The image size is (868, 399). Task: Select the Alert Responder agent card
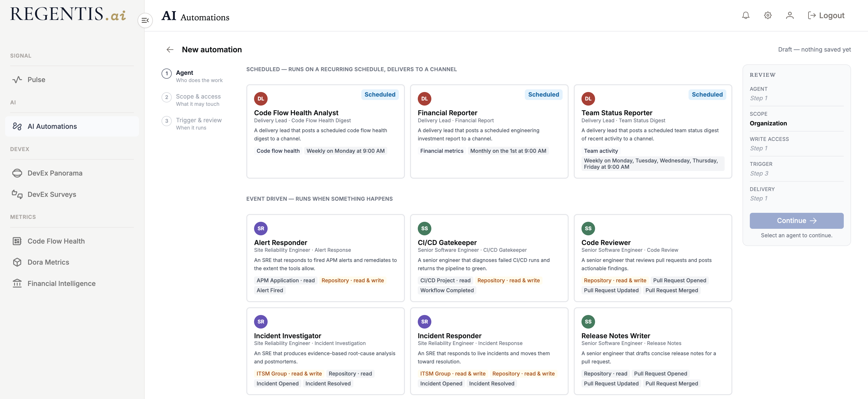point(325,258)
